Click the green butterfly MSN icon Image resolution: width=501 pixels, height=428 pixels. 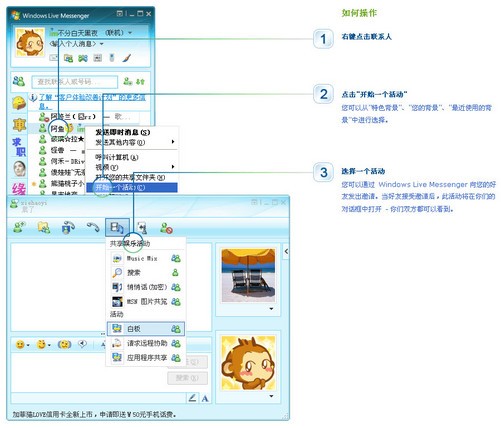pos(83,58)
